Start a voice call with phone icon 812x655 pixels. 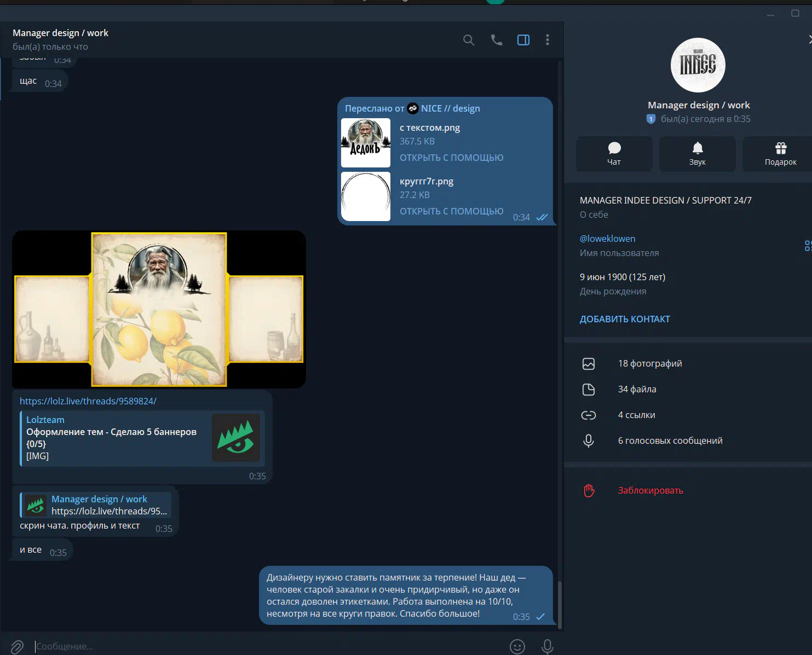(497, 40)
